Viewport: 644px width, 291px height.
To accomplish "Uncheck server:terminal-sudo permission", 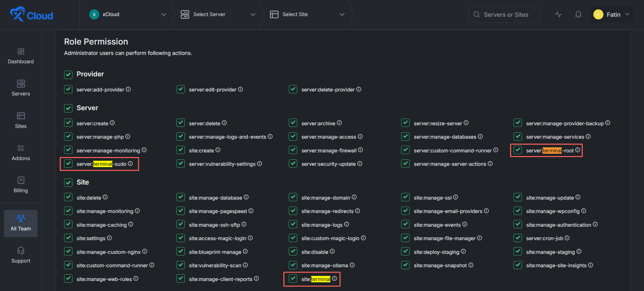I will click(68, 163).
